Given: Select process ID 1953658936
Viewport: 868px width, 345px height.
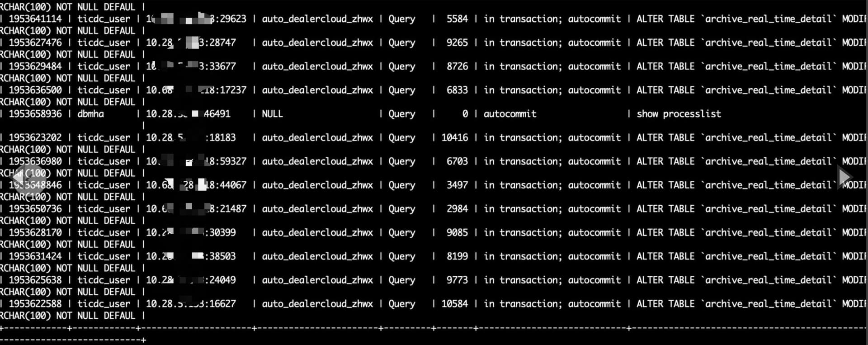Looking at the screenshot, I should [x=35, y=114].
